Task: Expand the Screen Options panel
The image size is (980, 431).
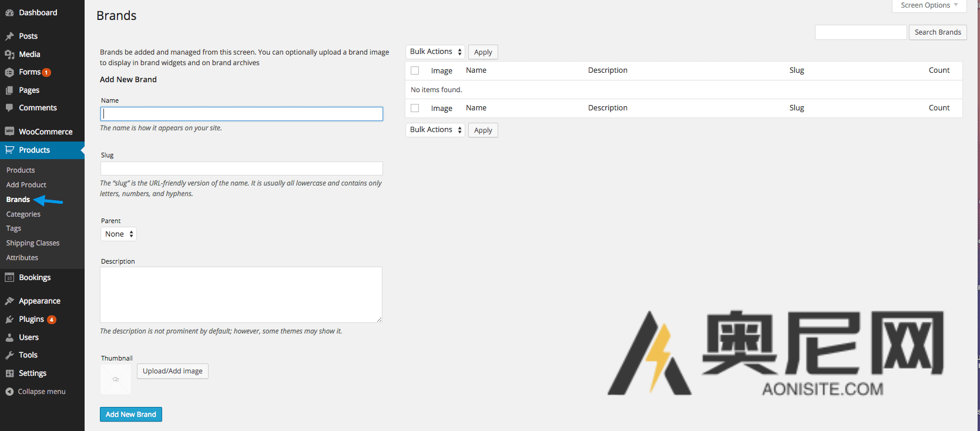Action: [929, 5]
